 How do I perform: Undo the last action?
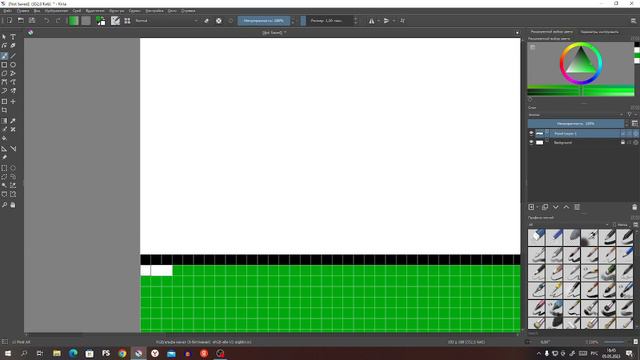47,20
